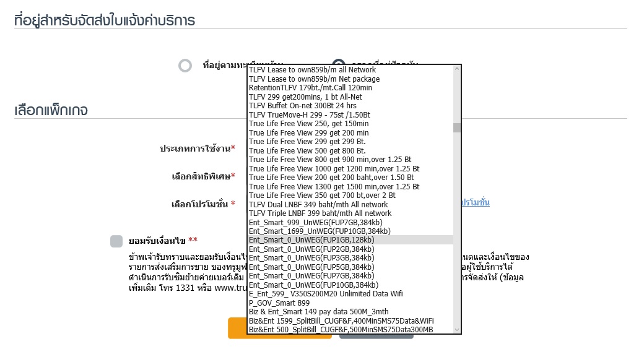Pick Ent_Smart_0_UnWEG(FUP3GB,384kb)

coord(350,258)
